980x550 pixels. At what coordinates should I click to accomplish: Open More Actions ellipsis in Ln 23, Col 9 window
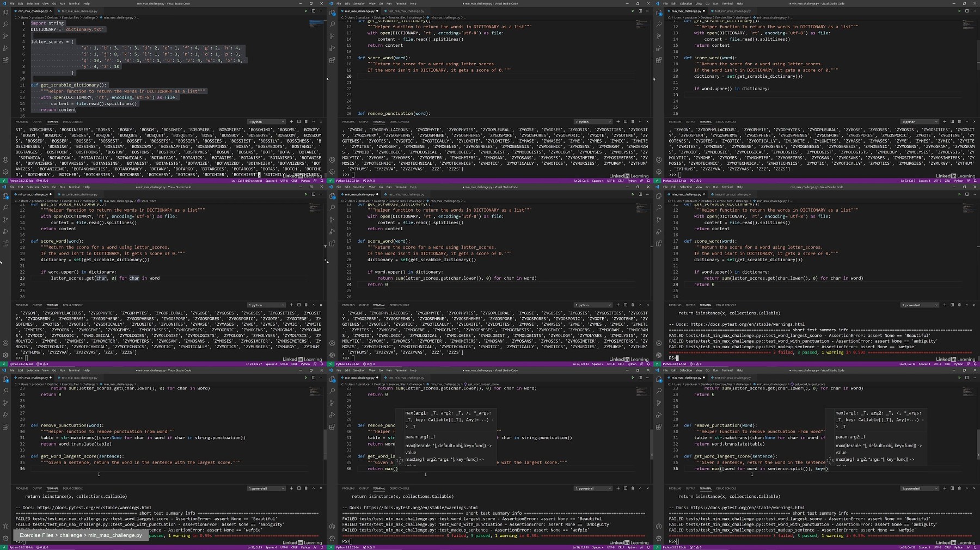point(973,11)
